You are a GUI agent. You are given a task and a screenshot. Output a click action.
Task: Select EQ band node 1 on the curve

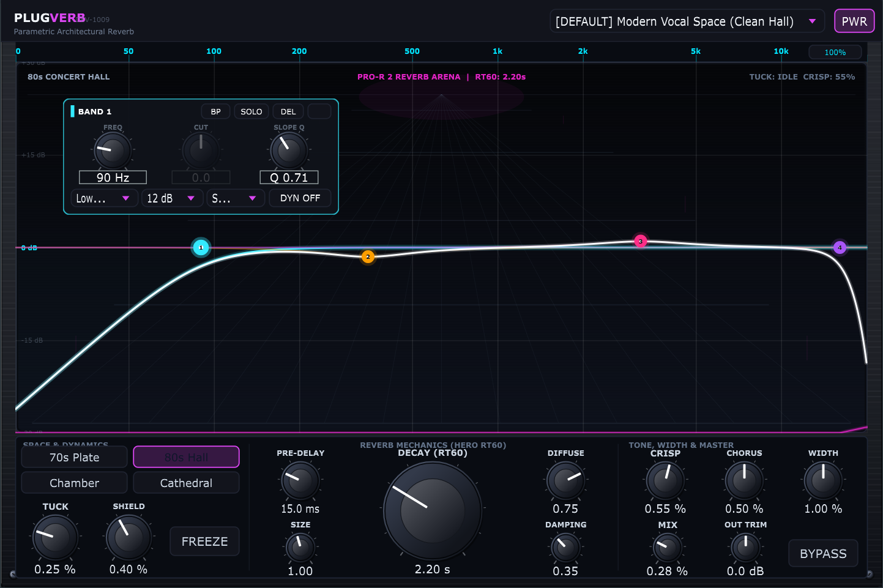tap(201, 248)
